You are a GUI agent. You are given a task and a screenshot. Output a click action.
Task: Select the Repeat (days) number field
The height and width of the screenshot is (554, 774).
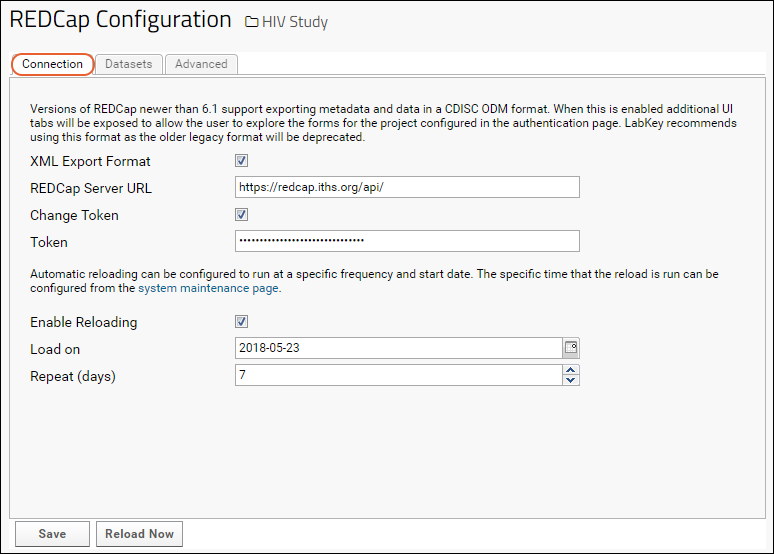398,375
